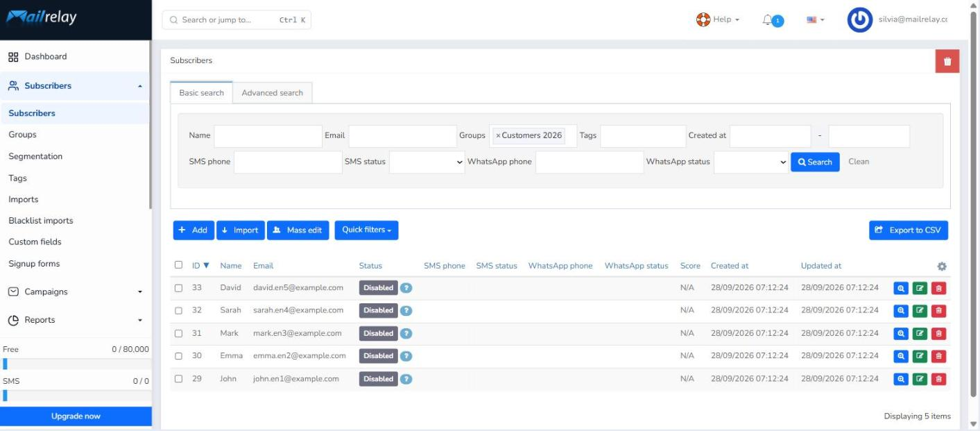The image size is (980, 431).
Task: Edit subscriber John's record
Action: [x=920, y=379]
